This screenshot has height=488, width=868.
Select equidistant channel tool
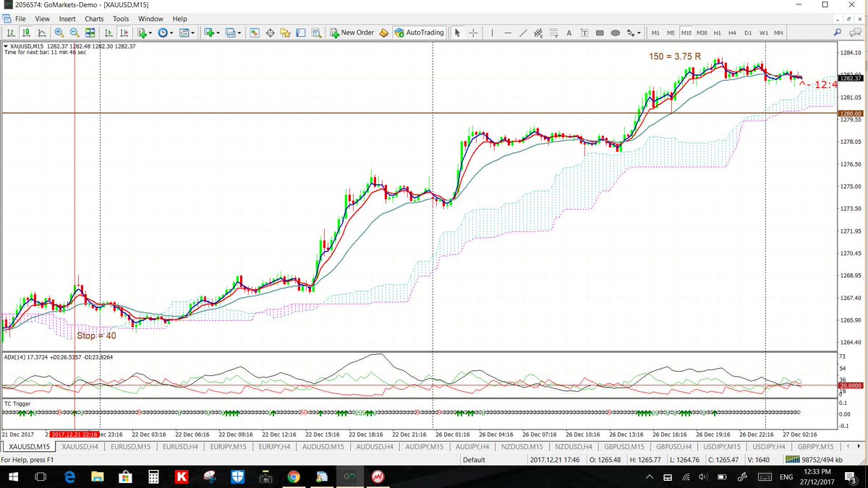coord(538,33)
